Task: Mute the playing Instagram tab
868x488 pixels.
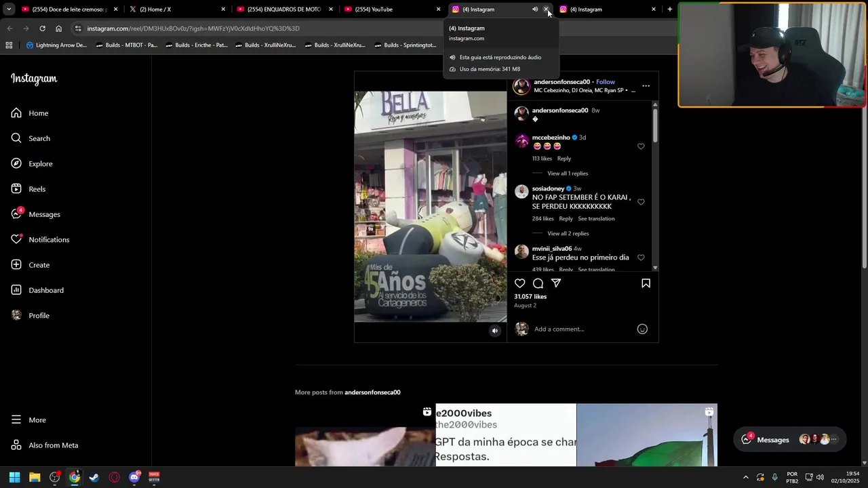Action: [535, 9]
